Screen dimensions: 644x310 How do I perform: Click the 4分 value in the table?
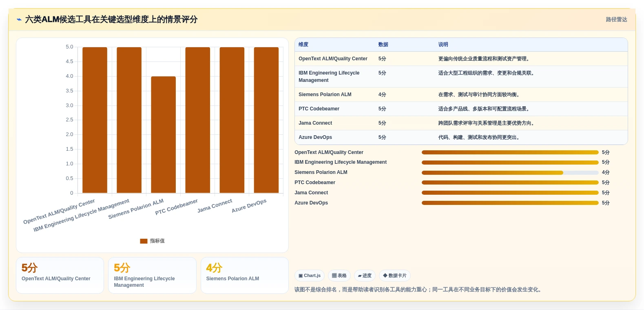pyautogui.click(x=382, y=95)
